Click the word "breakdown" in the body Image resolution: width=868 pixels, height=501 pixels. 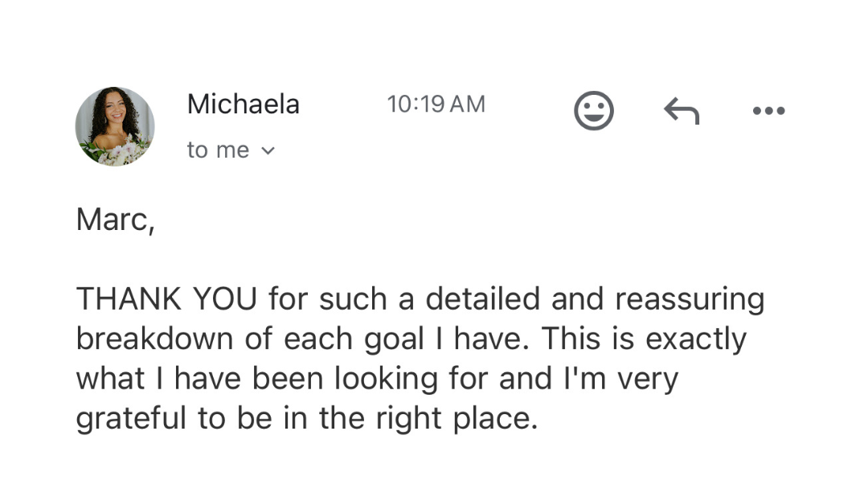[x=154, y=339]
